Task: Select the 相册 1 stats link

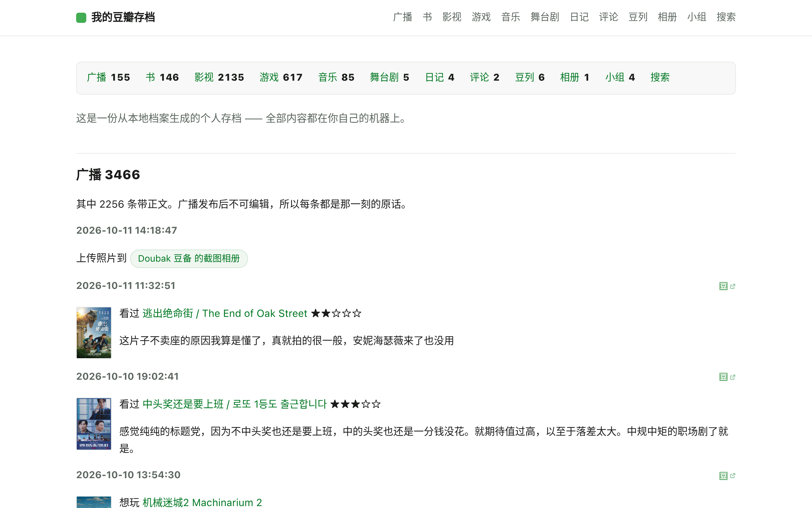Action: [574, 77]
